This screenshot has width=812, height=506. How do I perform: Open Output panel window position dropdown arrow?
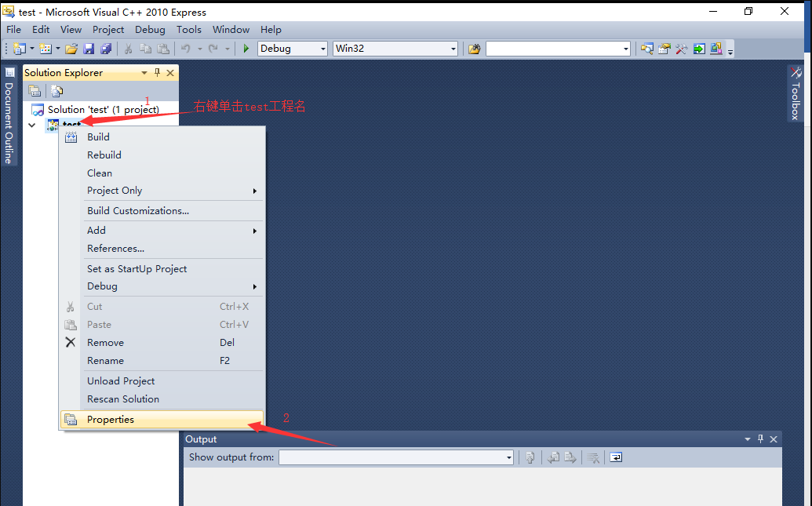point(747,439)
